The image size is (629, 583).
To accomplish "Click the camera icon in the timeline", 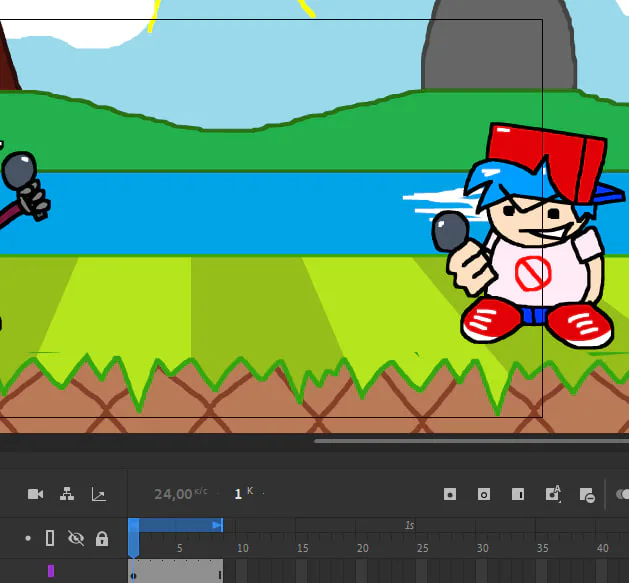I will pyautogui.click(x=35, y=494).
